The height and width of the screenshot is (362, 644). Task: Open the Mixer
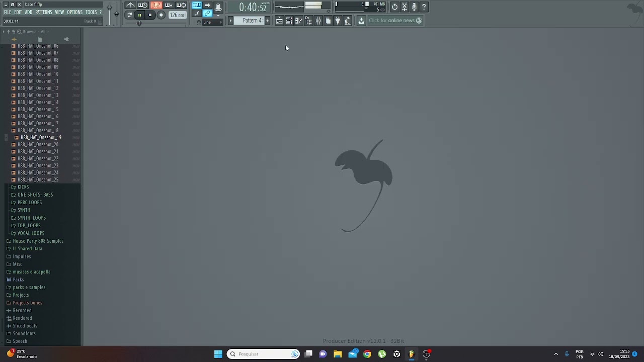(318, 21)
